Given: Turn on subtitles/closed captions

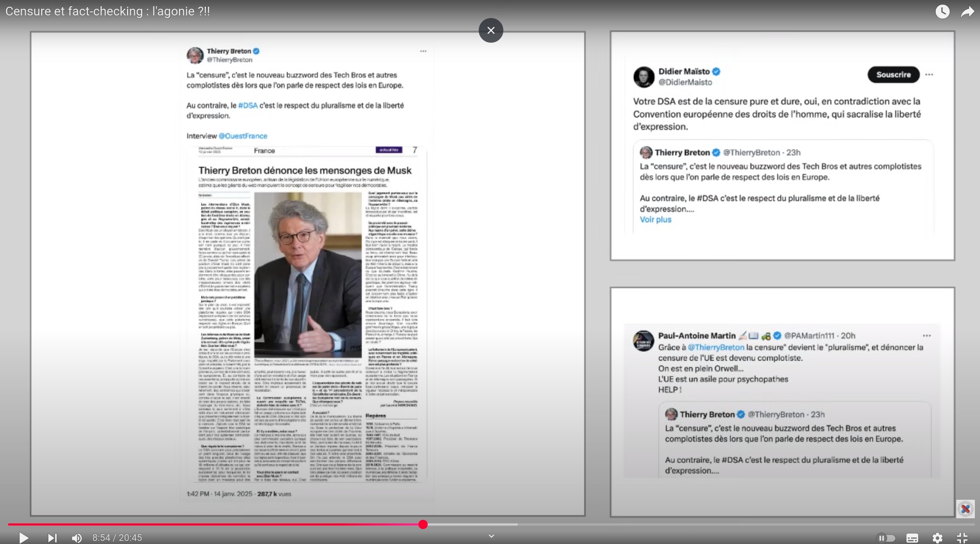Looking at the screenshot, I should pos(912,538).
